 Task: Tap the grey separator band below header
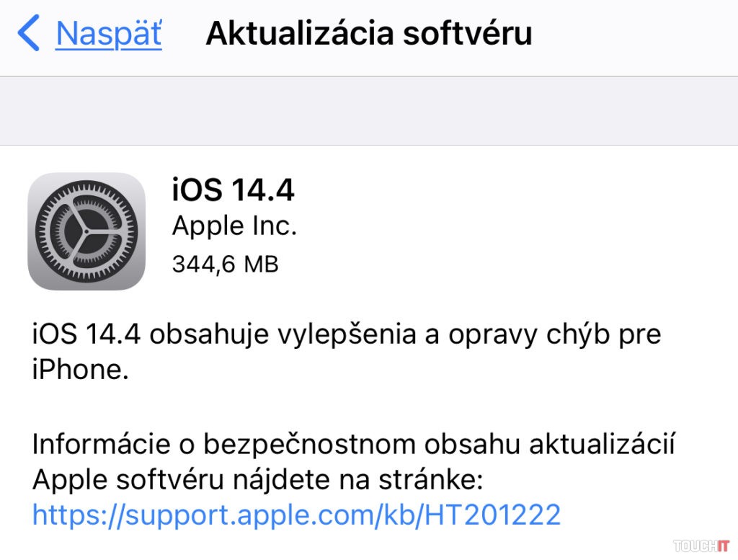tap(369, 111)
